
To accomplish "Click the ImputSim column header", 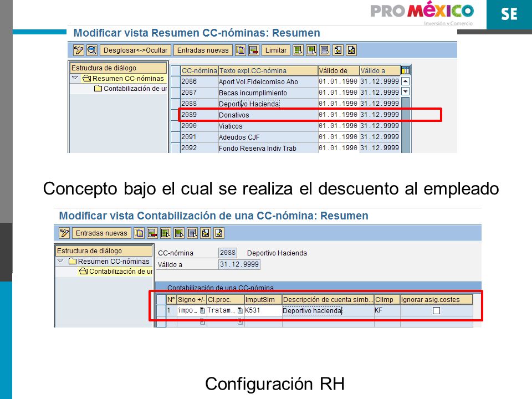I will click(263, 300).
